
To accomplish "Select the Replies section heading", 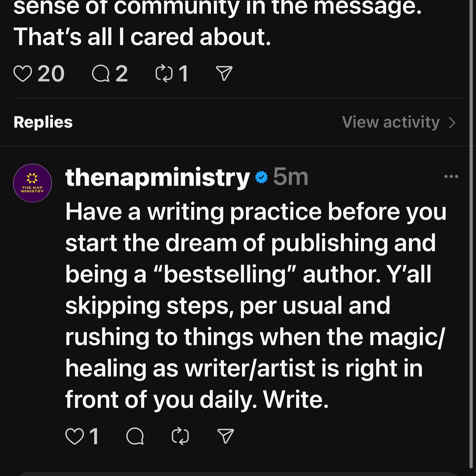I will [x=43, y=122].
